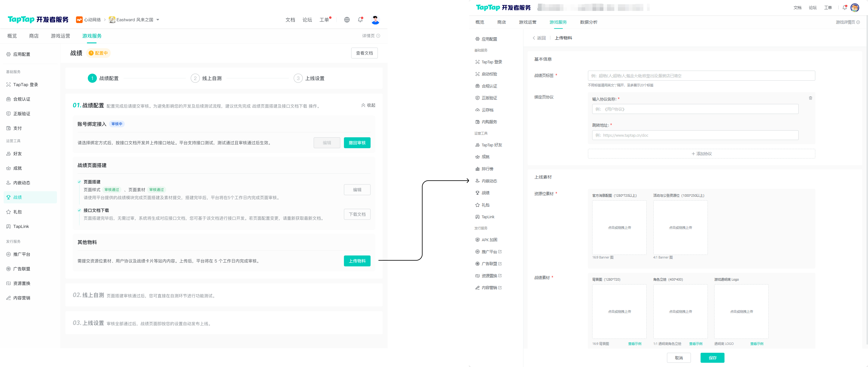Screen dimensions: 868x367
Task: Switch to the 游戏运营 tab on left
Action: pyautogui.click(x=60, y=36)
